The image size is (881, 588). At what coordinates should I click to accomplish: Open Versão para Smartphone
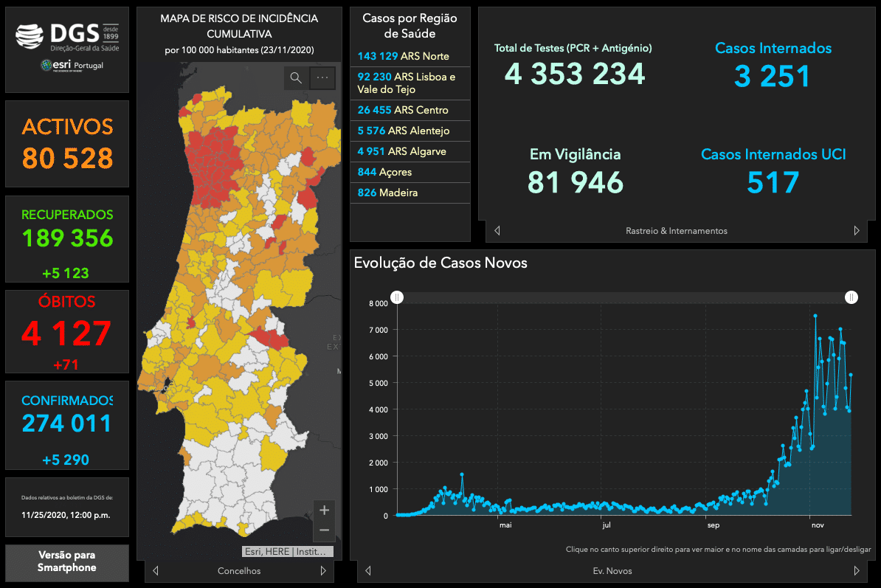point(66,561)
